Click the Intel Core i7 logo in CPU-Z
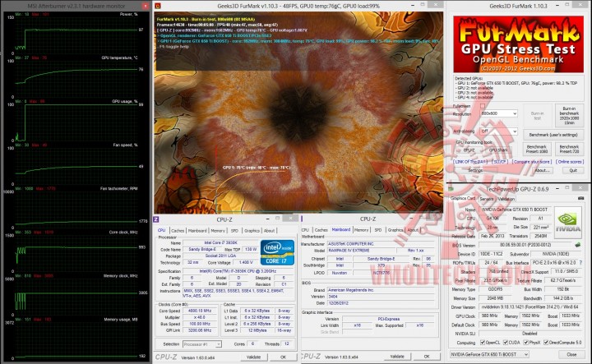The image size is (592, 364). (x=277, y=252)
